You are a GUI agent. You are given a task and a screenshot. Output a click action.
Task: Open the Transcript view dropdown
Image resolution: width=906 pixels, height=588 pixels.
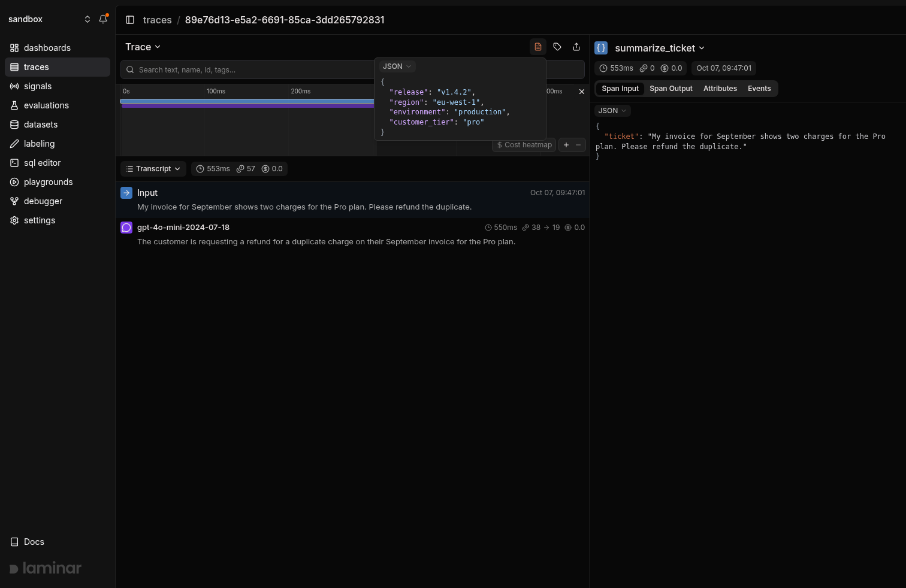pos(153,169)
